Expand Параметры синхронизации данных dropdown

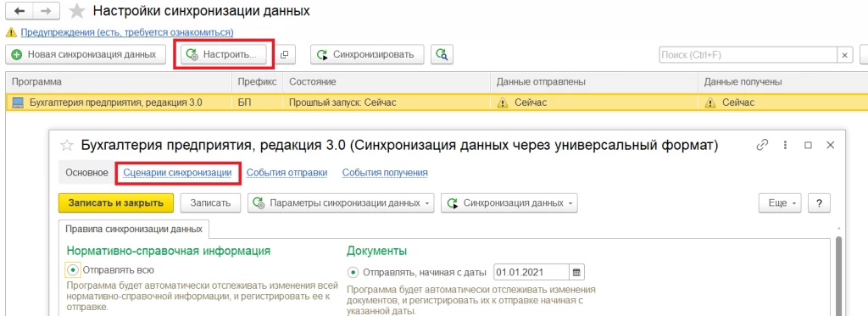[x=341, y=202]
